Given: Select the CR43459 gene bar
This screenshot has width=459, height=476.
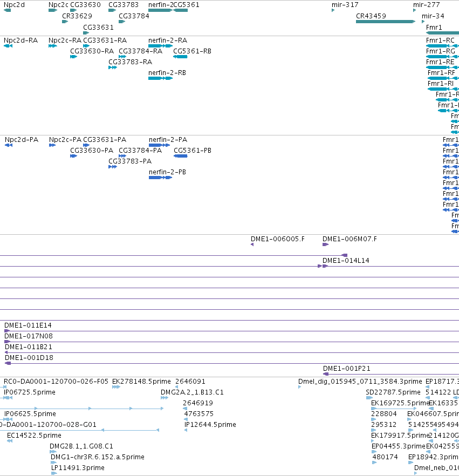Looking at the screenshot, I should pos(386,22).
